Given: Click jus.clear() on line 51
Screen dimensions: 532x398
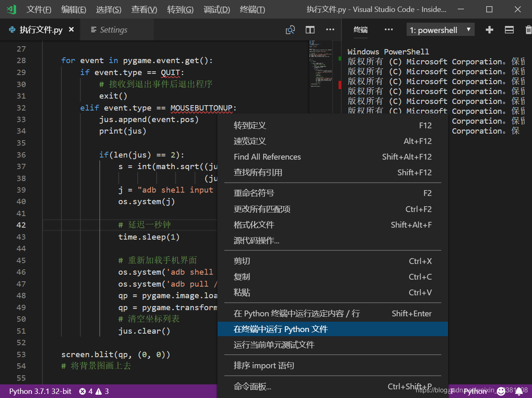Looking at the screenshot, I should pos(144,331).
